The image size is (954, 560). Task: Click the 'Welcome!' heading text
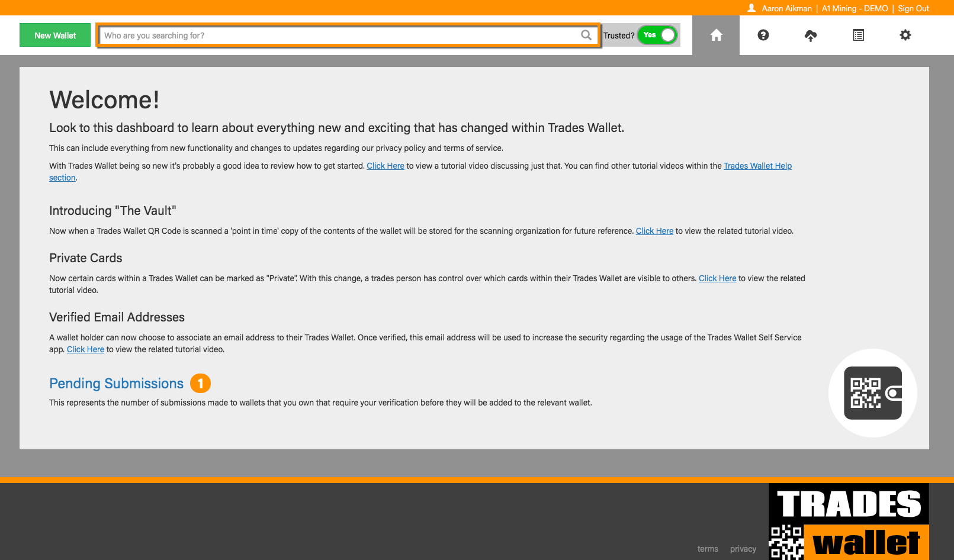coord(104,99)
